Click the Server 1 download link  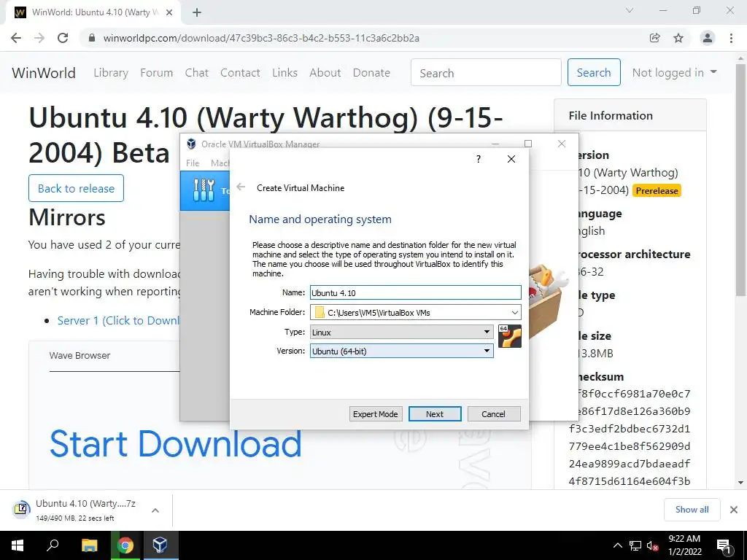point(118,321)
